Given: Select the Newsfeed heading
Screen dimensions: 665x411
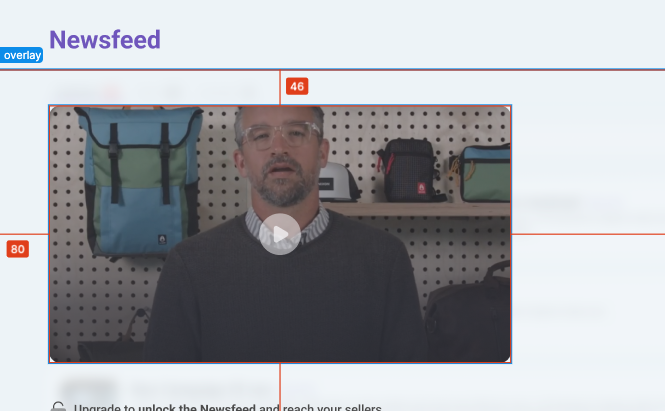Looking at the screenshot, I should (x=105, y=40).
